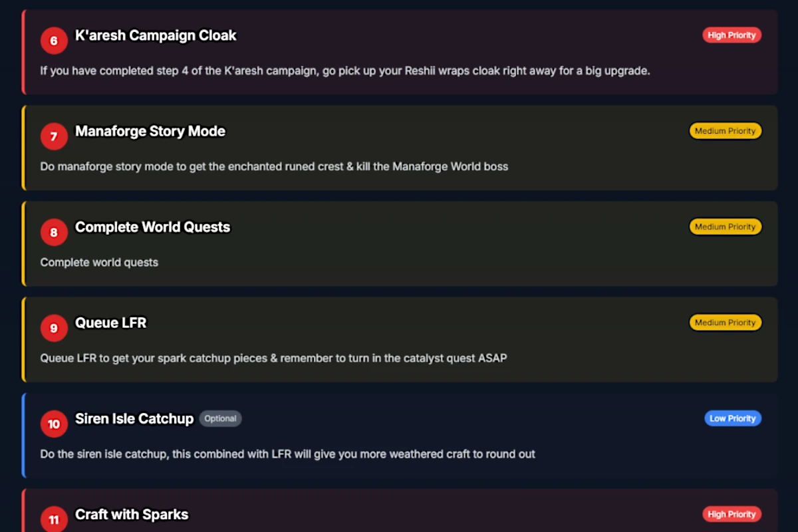The height and width of the screenshot is (532, 798).
Task: Expand the K'aresh Campaign Cloak card
Action: pyautogui.click(x=399, y=52)
